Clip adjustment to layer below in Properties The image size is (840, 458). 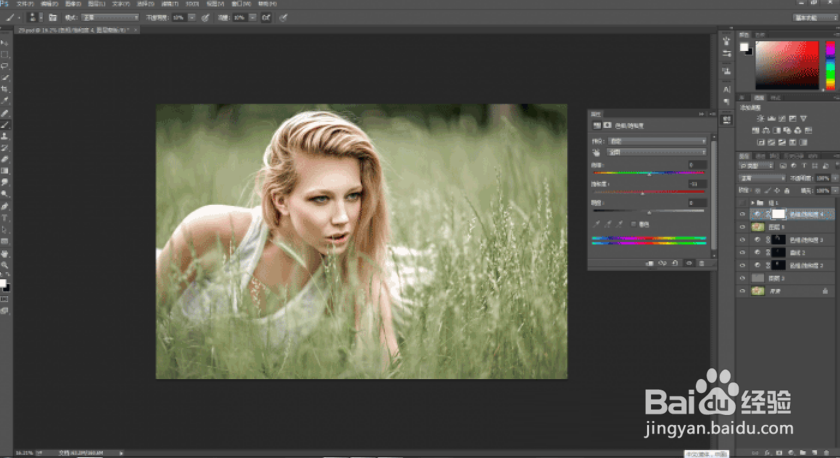coord(649,263)
